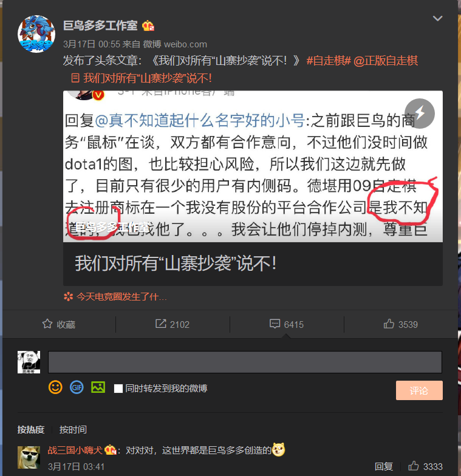Attach a picture with image icon
The height and width of the screenshot is (476, 461).
(98, 387)
